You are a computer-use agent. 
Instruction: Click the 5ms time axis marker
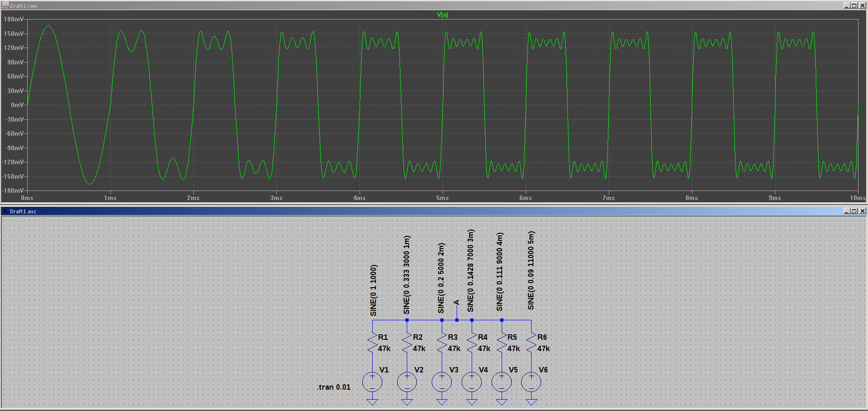[443, 198]
